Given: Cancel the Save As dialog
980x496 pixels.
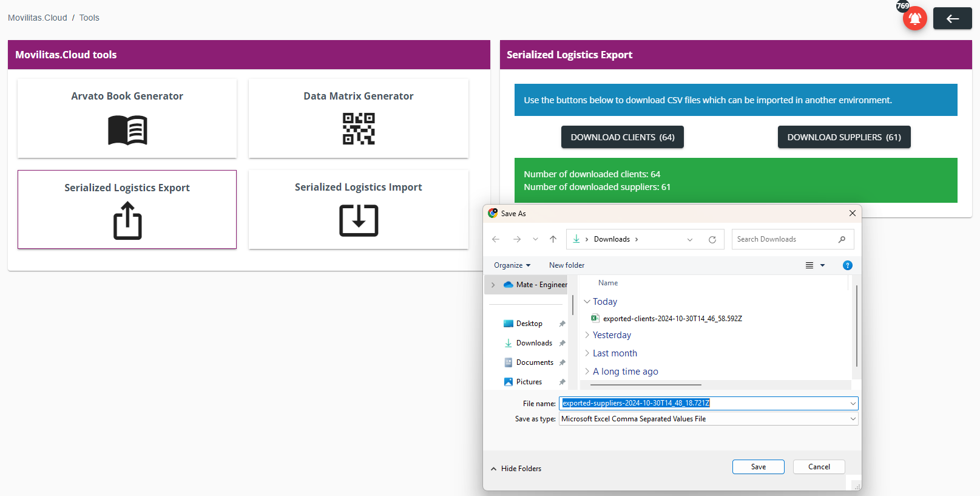Looking at the screenshot, I should click(x=819, y=467).
